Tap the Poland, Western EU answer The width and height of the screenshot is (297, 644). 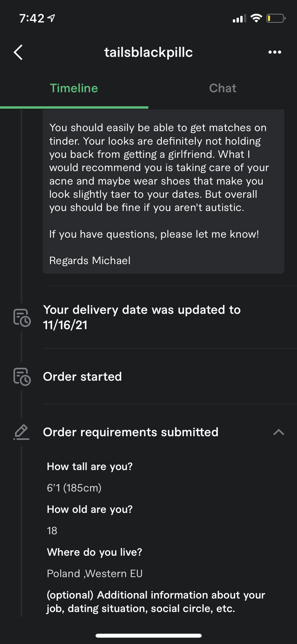pyautogui.click(x=95, y=573)
